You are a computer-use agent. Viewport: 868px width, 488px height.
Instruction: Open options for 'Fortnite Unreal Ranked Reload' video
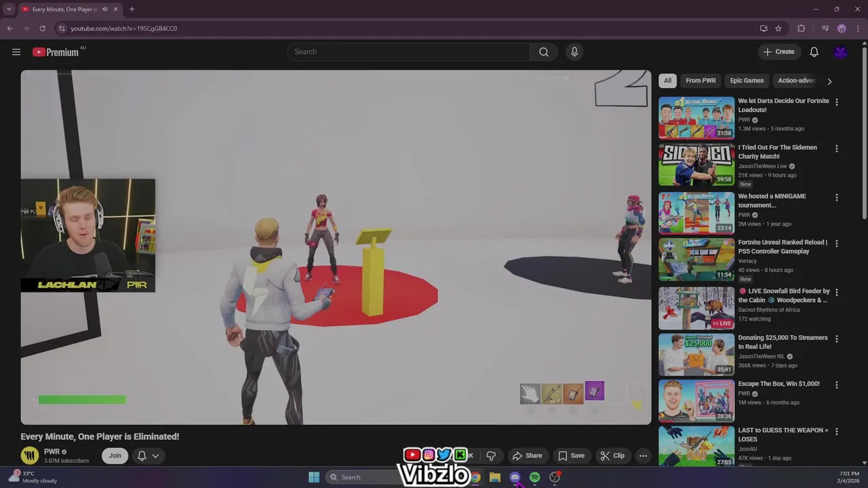(x=836, y=243)
